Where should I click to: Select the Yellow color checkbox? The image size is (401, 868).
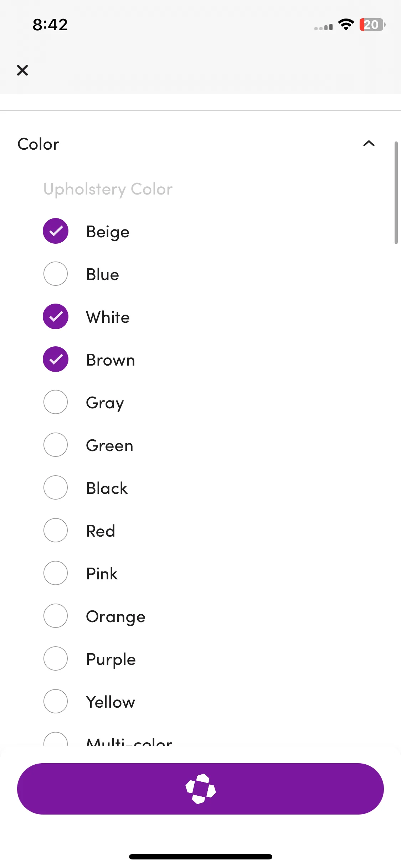point(56,701)
